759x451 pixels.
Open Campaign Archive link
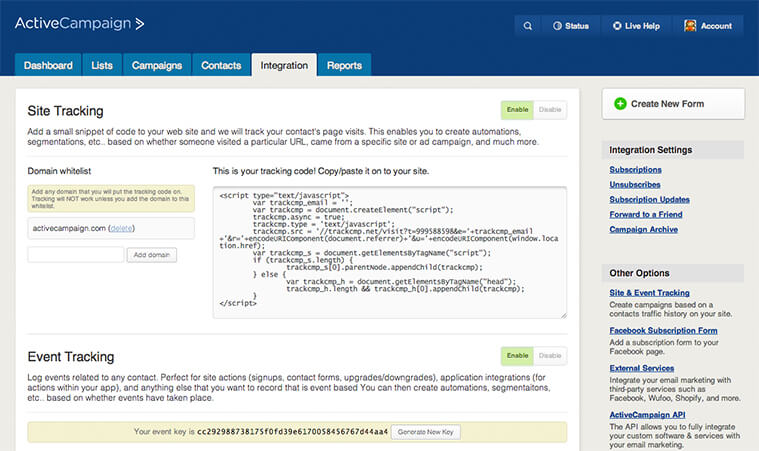coord(643,229)
